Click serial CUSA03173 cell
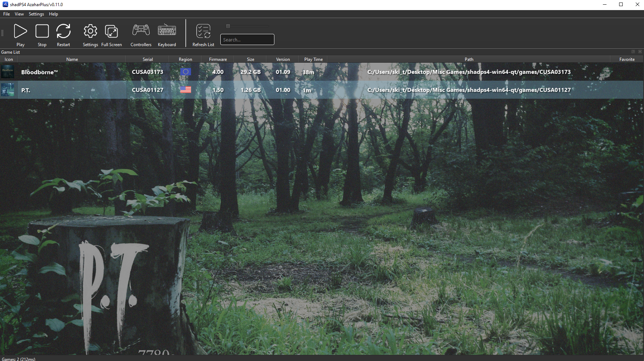Image resolution: width=644 pixels, height=361 pixels. pyautogui.click(x=147, y=72)
